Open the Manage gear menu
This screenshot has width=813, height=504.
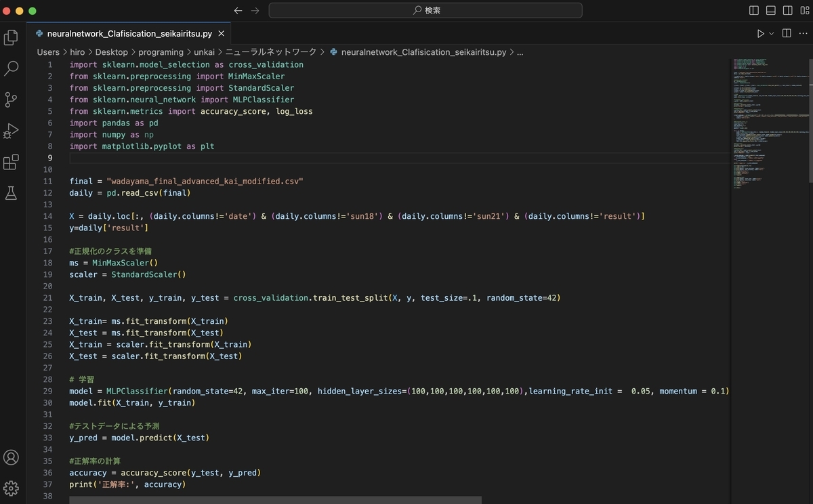pyautogui.click(x=11, y=488)
